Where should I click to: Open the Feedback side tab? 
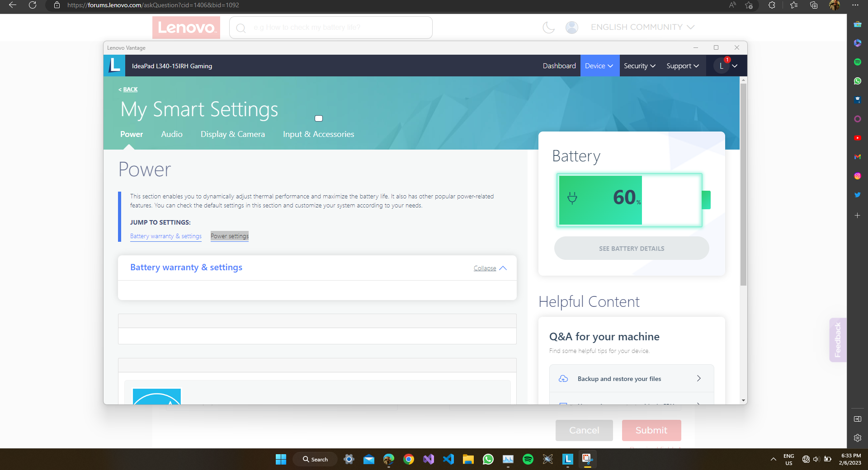[838, 340]
